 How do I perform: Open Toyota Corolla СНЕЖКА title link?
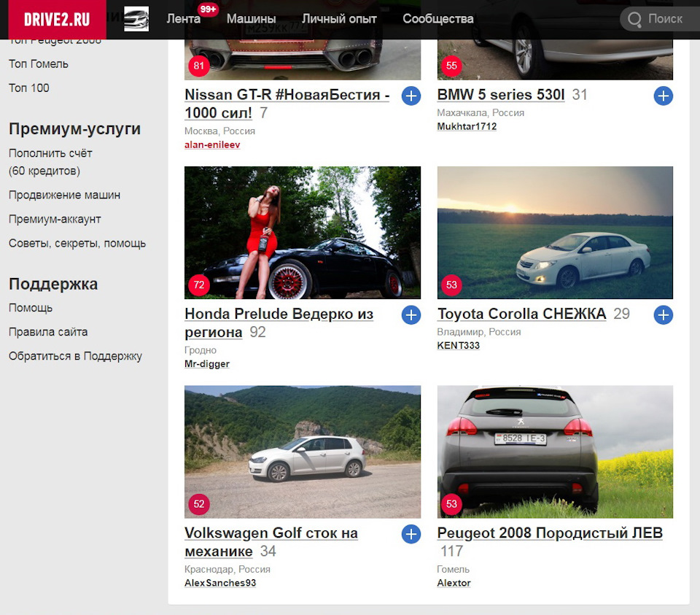click(522, 314)
